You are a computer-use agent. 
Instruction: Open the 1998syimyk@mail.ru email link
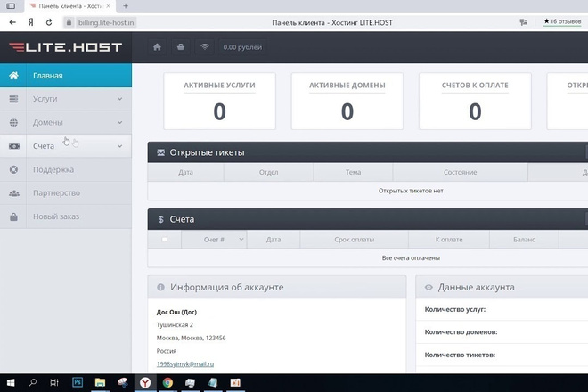[x=185, y=363]
